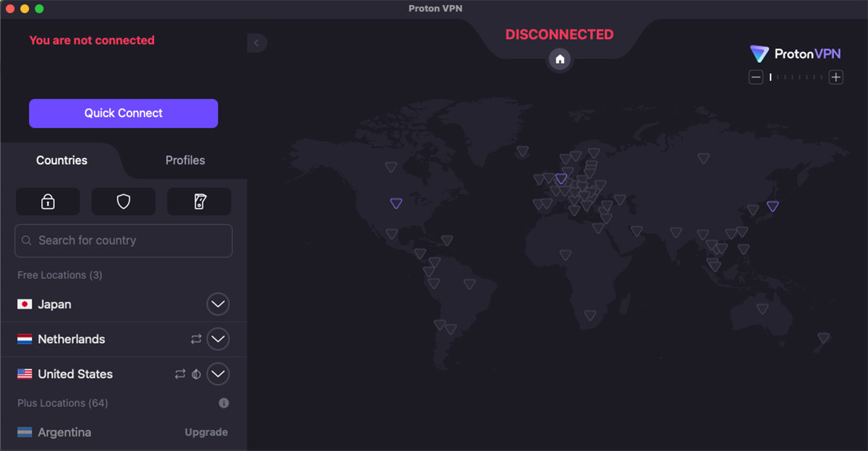The width and height of the screenshot is (868, 451).
Task: Select the purple United States map marker
Action: point(396,204)
